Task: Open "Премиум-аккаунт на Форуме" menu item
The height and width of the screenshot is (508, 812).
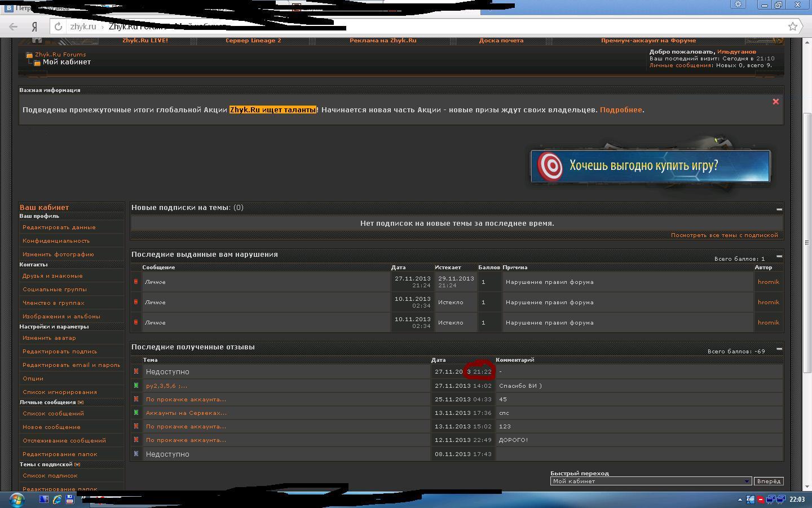Action: (x=648, y=41)
